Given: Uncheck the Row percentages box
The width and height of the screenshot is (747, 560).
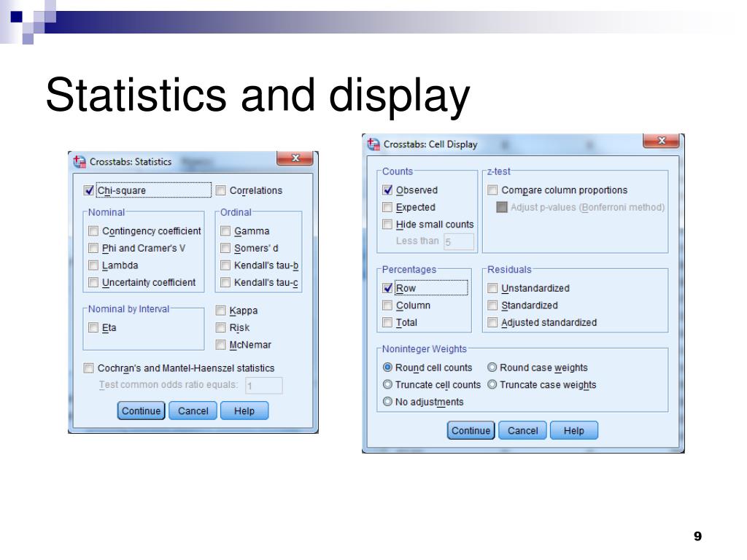Looking at the screenshot, I should coord(387,288).
